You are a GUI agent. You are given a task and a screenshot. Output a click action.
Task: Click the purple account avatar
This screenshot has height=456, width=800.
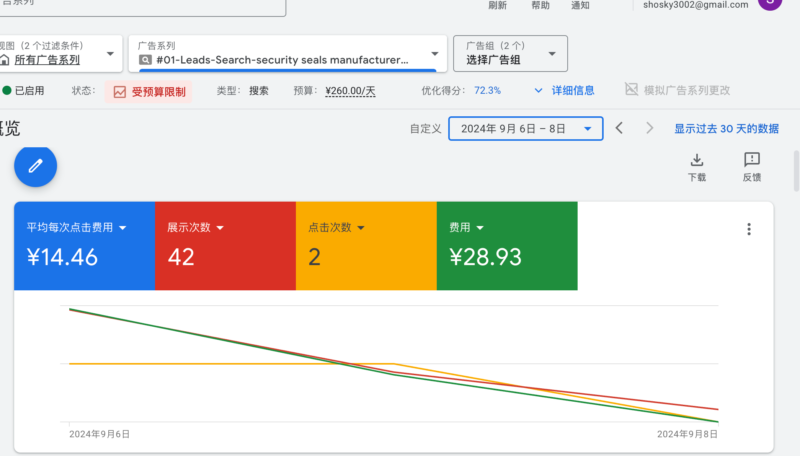click(770, 3)
